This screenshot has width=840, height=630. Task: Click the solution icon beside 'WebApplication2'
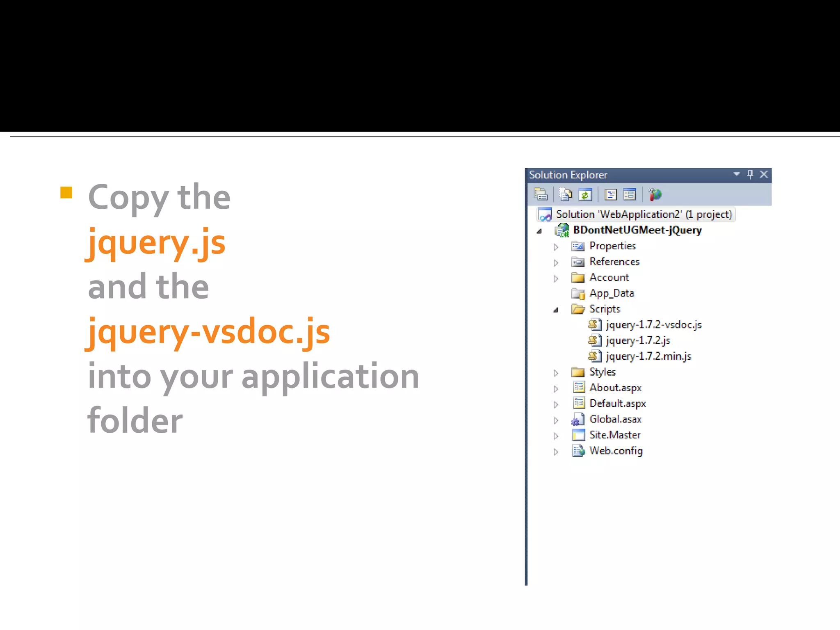pyautogui.click(x=545, y=215)
